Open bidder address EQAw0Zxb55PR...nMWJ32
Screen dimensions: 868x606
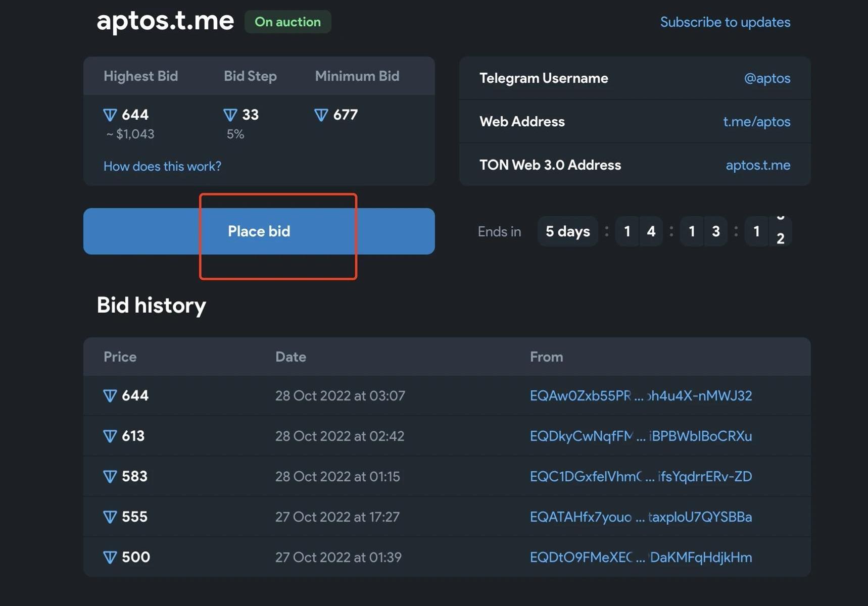coord(641,395)
